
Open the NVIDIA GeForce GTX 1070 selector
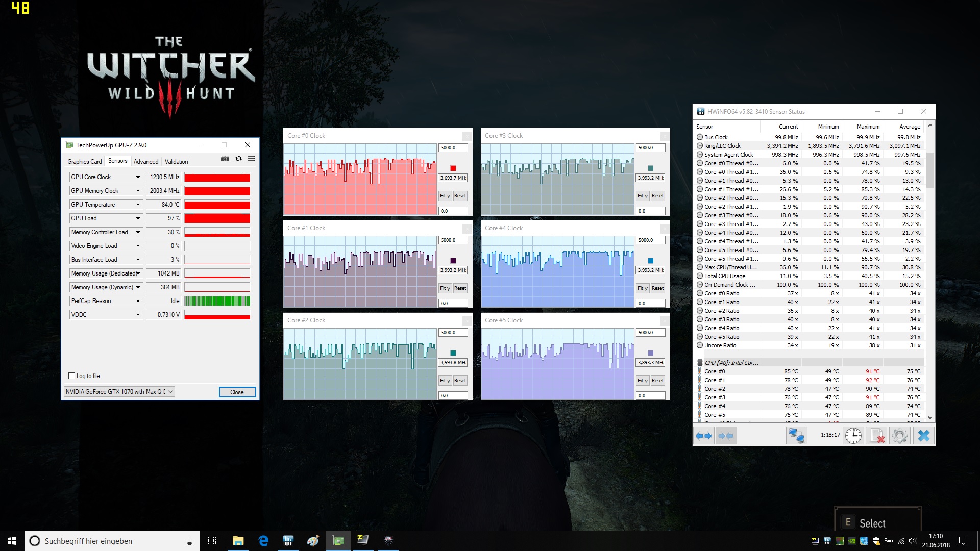tap(119, 392)
